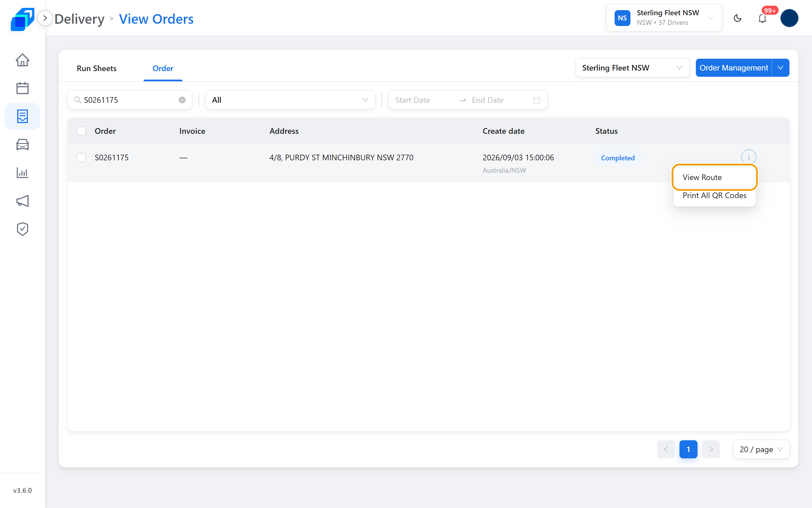Click order number S0261175 in the row
The image size is (812, 508).
pyautogui.click(x=111, y=157)
